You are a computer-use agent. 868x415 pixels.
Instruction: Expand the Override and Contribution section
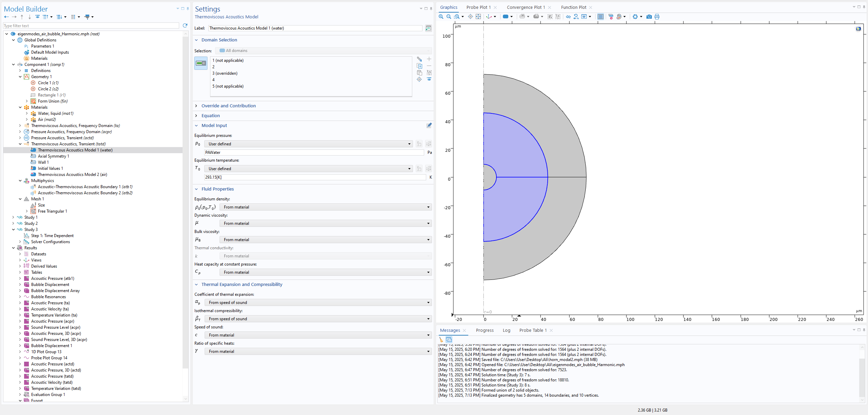228,106
